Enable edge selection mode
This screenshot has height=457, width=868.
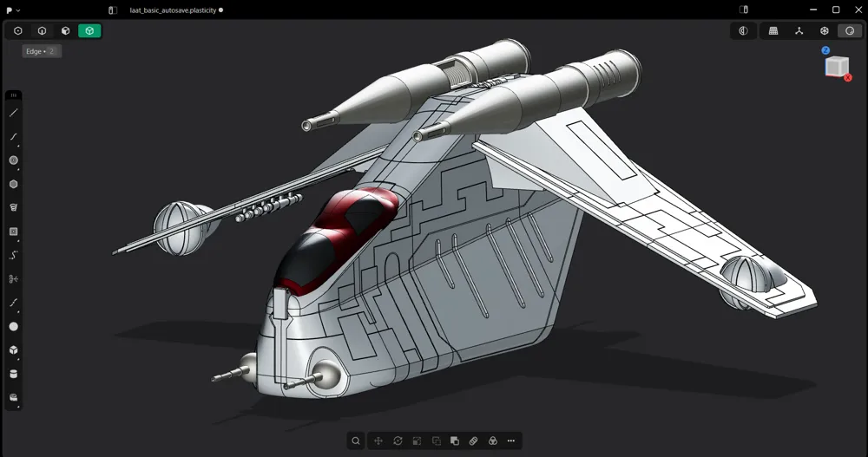pyautogui.click(x=42, y=31)
